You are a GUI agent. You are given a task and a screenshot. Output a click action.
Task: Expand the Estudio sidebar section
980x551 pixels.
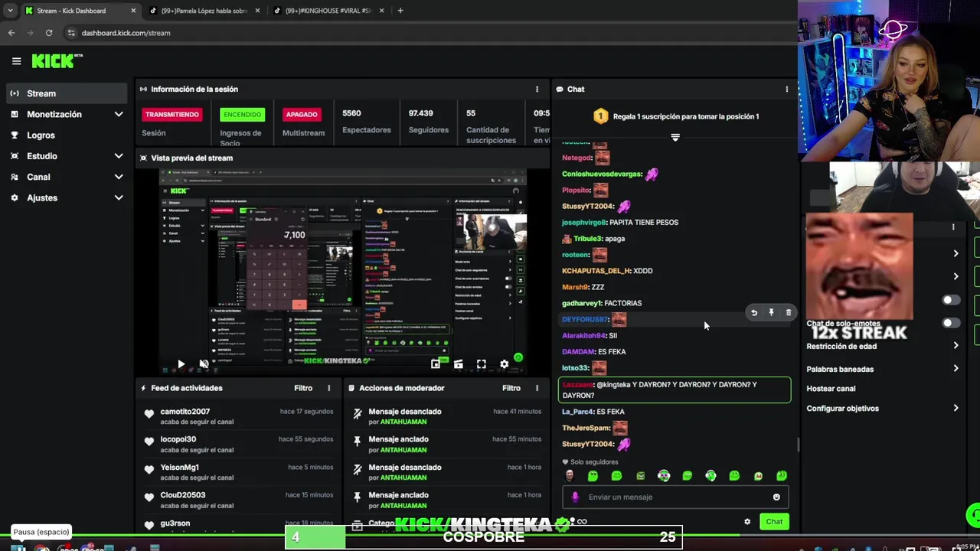(x=119, y=156)
